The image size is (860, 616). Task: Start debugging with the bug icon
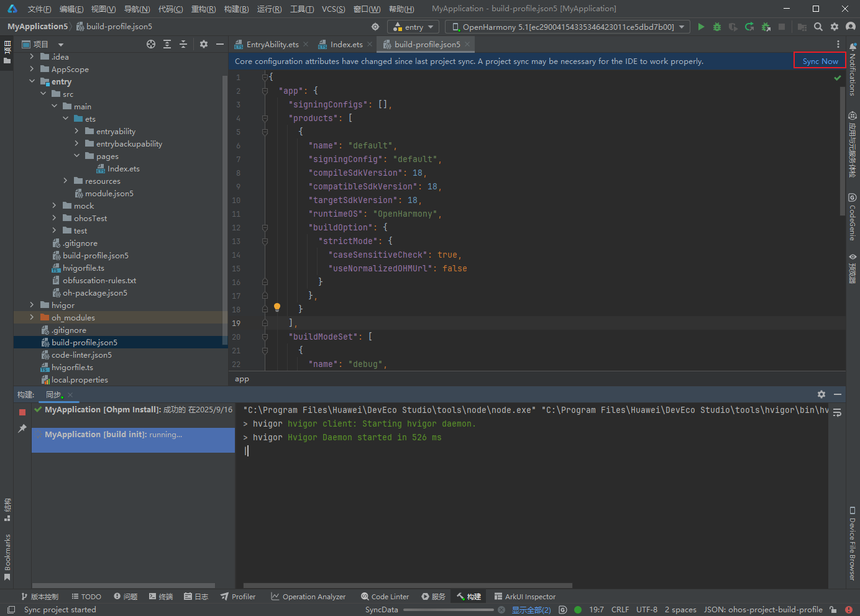pyautogui.click(x=717, y=27)
